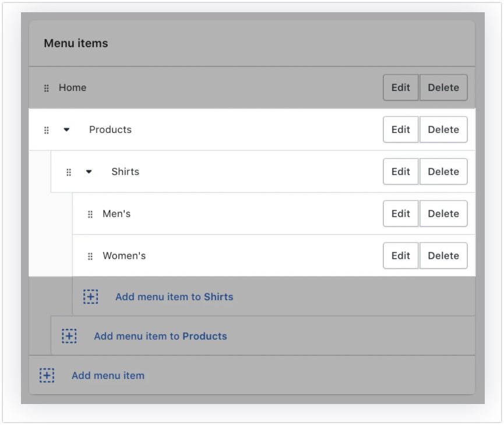Delete the Shirts menu item
Image resolution: width=504 pixels, height=425 pixels.
[x=443, y=171]
